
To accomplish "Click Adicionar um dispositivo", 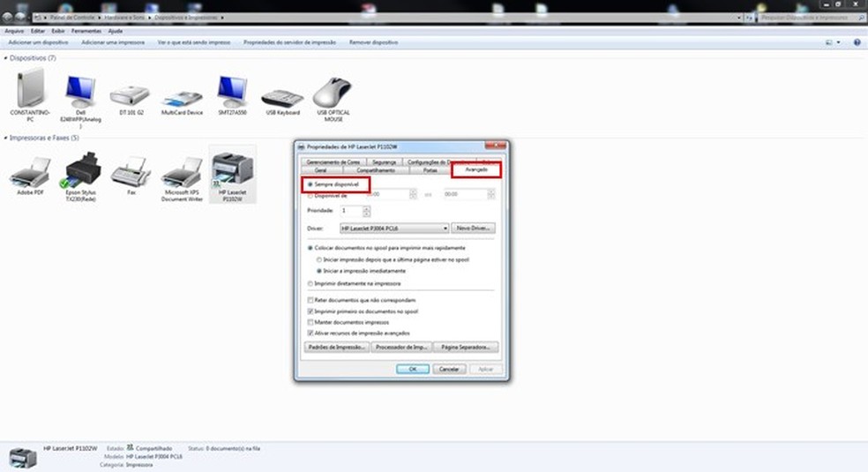I will click(x=38, y=42).
